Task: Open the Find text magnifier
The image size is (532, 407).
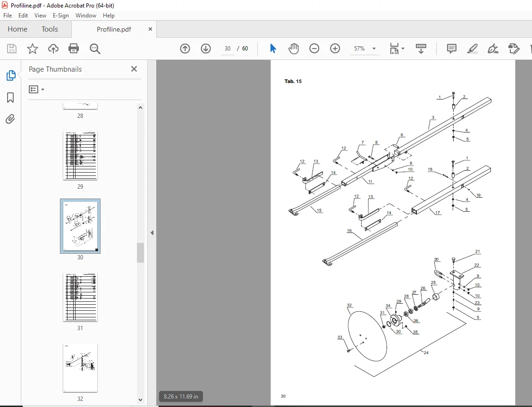Action: (95, 49)
